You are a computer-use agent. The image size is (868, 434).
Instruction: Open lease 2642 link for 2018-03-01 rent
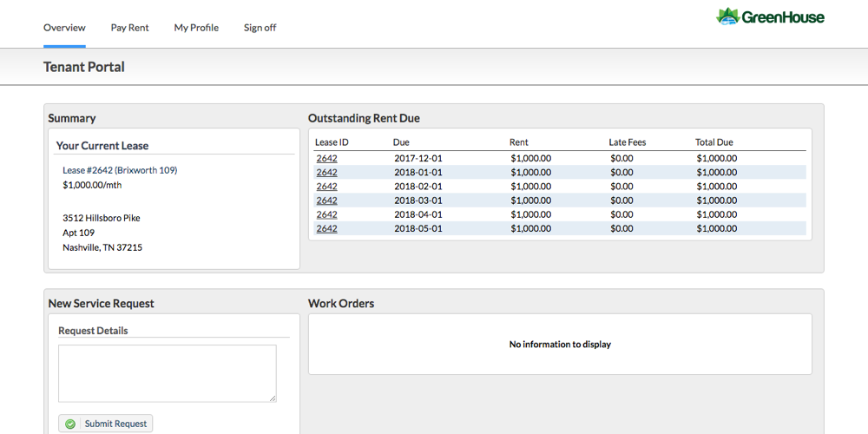326,201
